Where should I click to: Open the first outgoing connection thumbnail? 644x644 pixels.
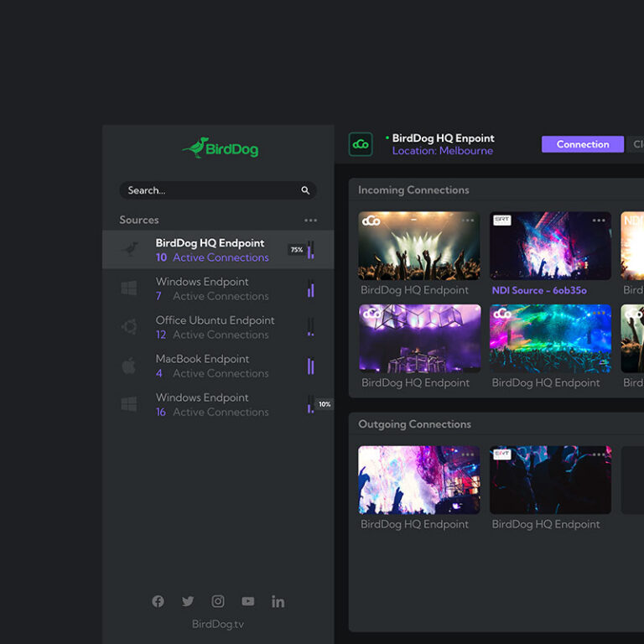coord(419,480)
